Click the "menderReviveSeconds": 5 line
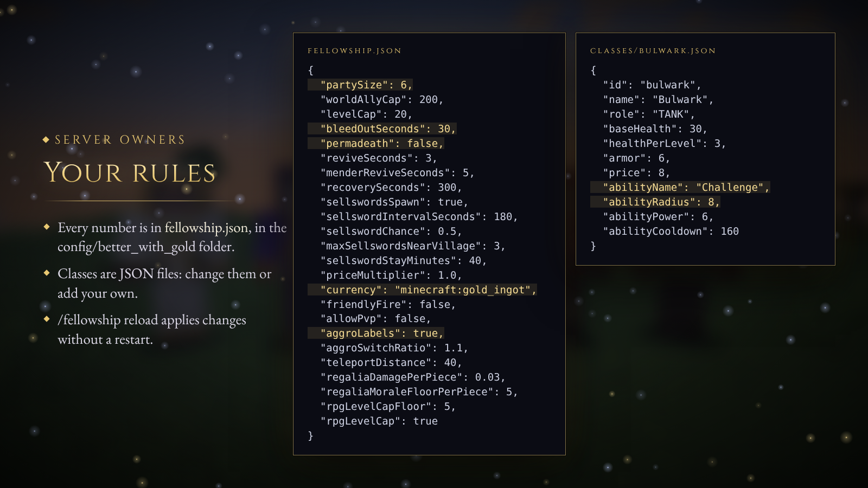 click(x=398, y=173)
